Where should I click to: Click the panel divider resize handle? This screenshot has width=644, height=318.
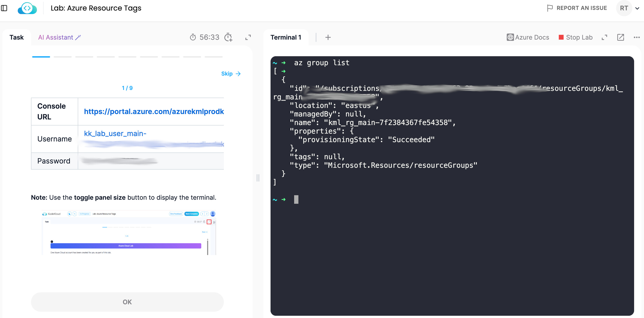pos(258,178)
